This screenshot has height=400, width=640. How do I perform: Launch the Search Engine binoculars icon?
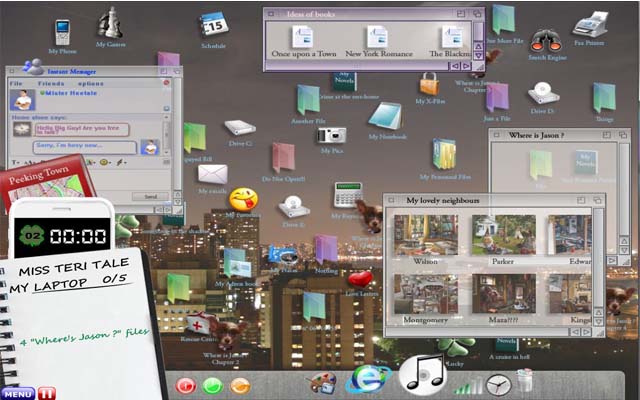click(546, 42)
